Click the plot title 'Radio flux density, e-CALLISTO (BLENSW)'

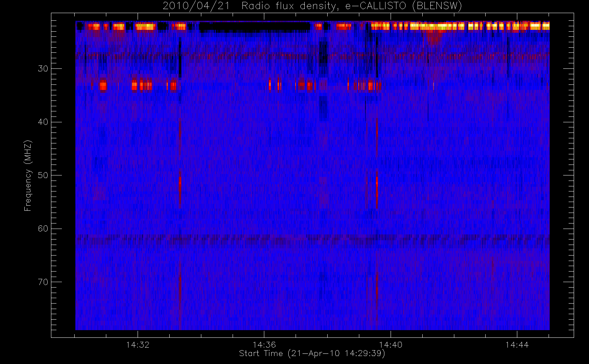352,6
